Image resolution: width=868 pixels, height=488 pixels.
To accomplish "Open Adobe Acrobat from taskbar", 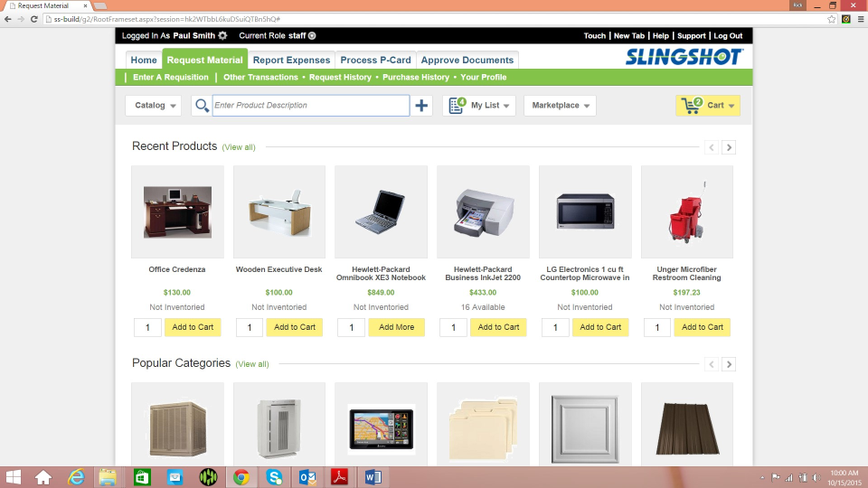I will (339, 477).
